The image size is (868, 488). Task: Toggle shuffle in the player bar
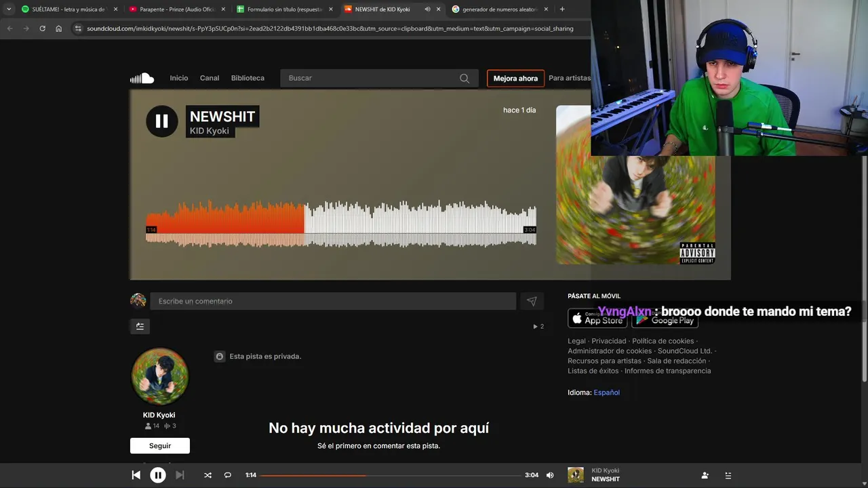point(208,475)
